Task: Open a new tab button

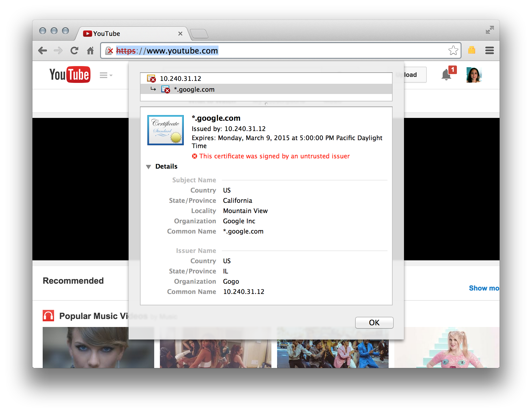Action: 199,34
